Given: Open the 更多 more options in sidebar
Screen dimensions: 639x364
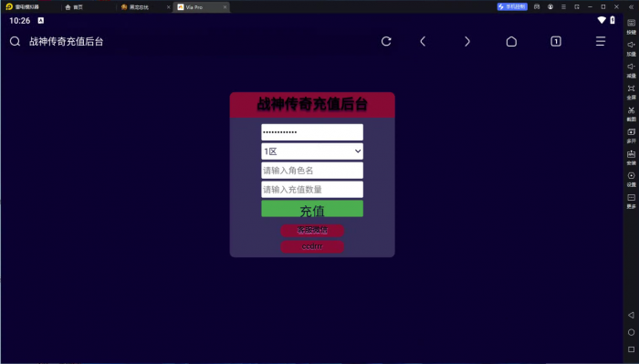Looking at the screenshot, I should pos(632,201).
